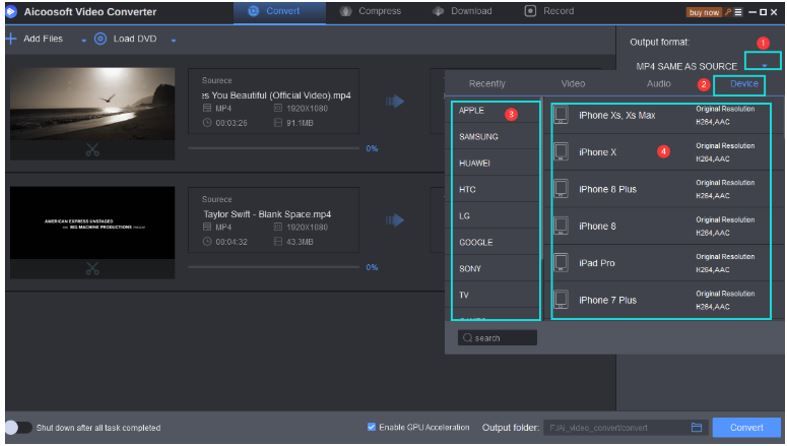Switch to the Compress tab
This screenshot has height=446, width=787.
(371, 11)
